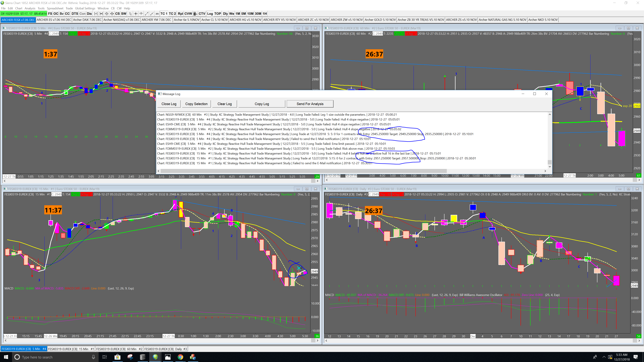Toggle the Log toolbar button

pos(210,14)
